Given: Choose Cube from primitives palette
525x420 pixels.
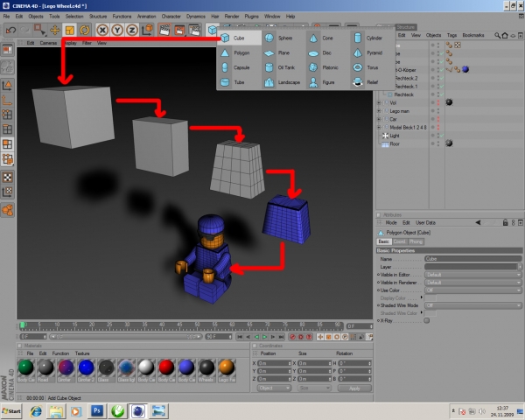Looking at the screenshot, I should [x=240, y=38].
